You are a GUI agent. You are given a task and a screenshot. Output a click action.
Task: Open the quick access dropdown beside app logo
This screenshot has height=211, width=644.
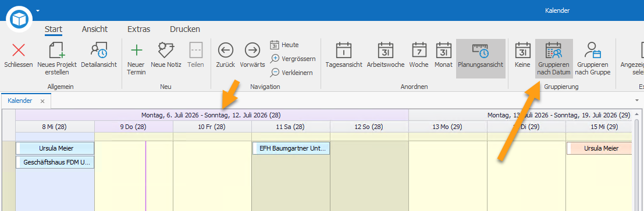point(38,10)
